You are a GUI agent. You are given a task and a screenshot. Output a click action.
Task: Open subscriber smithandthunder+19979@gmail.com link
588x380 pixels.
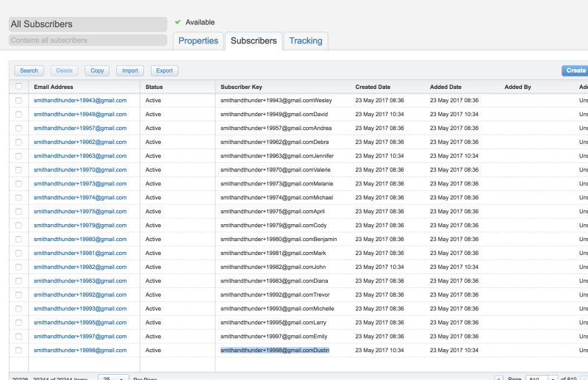coord(80,226)
